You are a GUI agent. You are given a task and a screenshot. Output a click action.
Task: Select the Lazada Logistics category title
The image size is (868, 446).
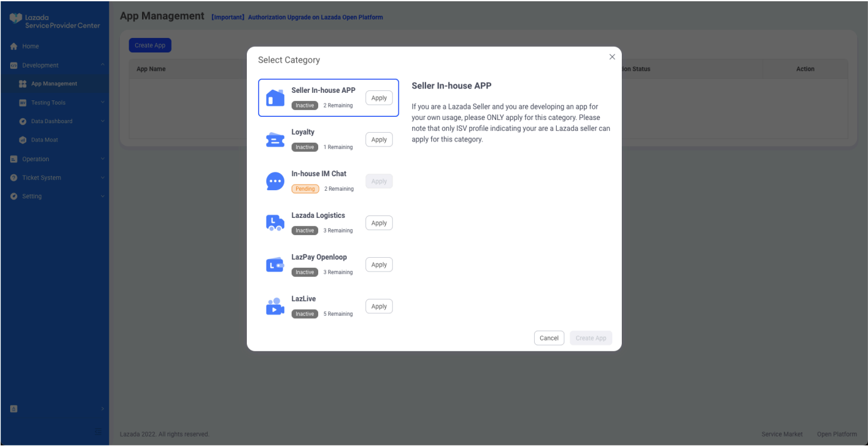point(318,215)
